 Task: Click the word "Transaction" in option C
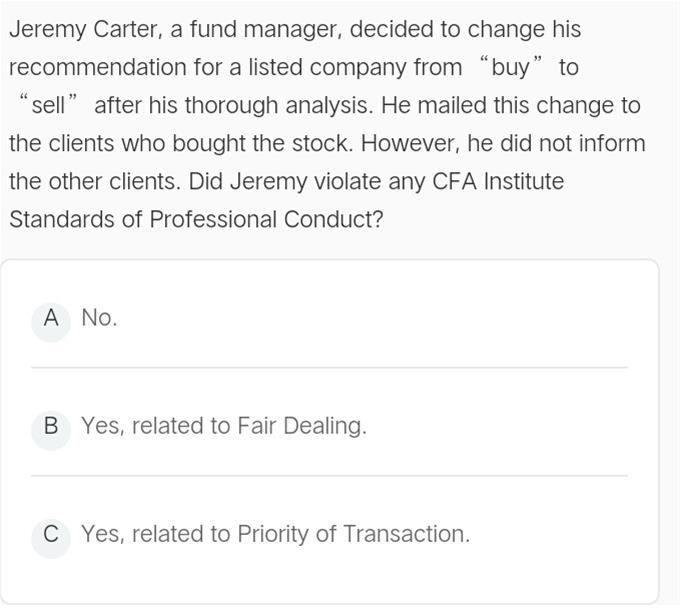click(406, 534)
